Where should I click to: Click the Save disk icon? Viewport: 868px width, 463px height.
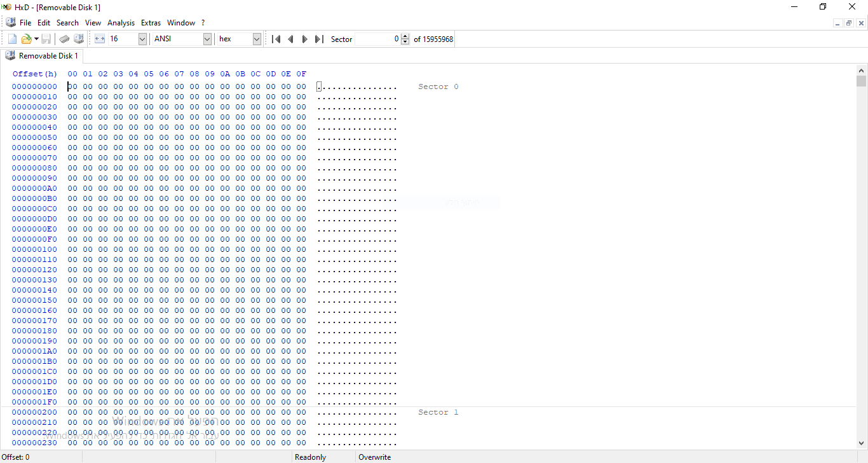pos(46,39)
